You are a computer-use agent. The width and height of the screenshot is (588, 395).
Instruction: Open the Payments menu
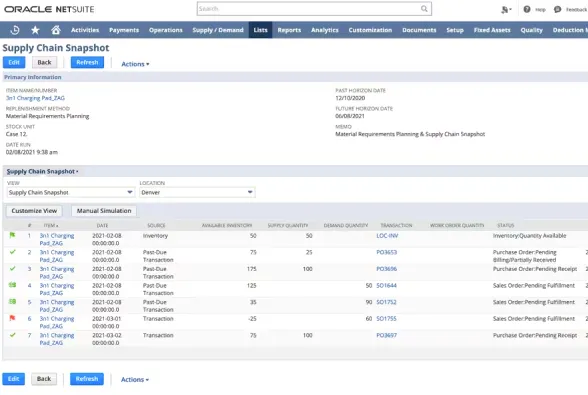(x=124, y=30)
